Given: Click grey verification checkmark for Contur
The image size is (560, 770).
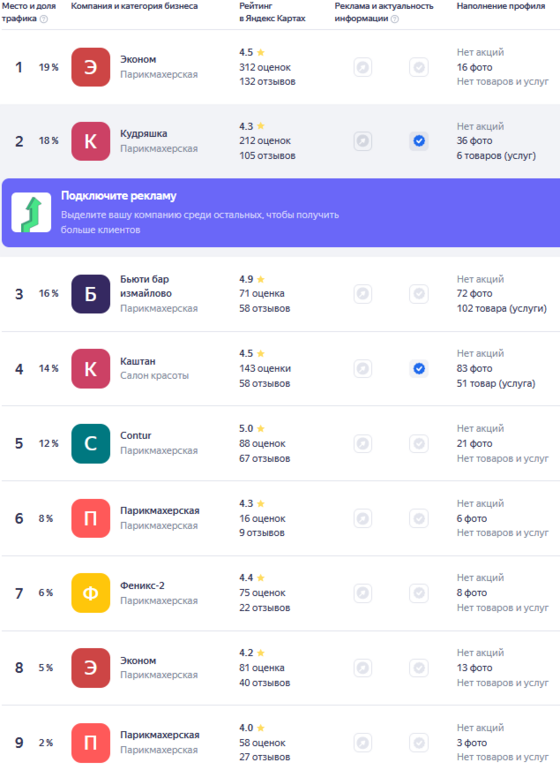Looking at the screenshot, I should pyautogui.click(x=419, y=443).
